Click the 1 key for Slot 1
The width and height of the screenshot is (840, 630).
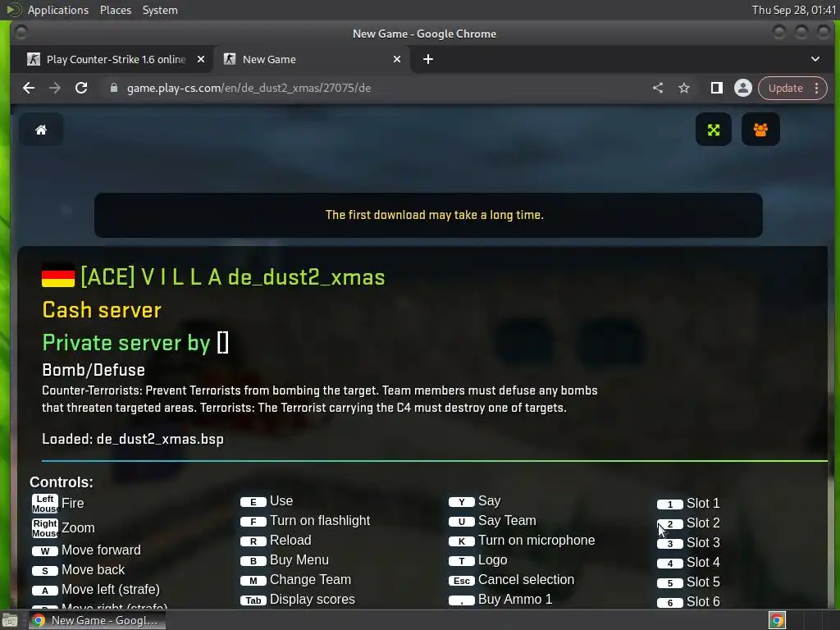670,504
